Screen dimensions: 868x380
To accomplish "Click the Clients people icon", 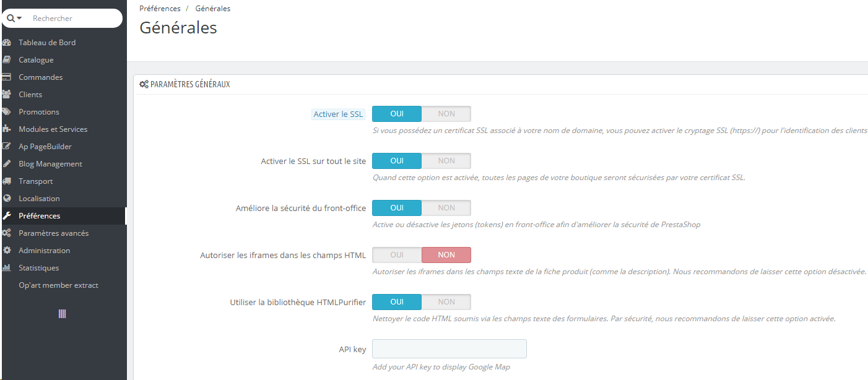I will [7, 95].
